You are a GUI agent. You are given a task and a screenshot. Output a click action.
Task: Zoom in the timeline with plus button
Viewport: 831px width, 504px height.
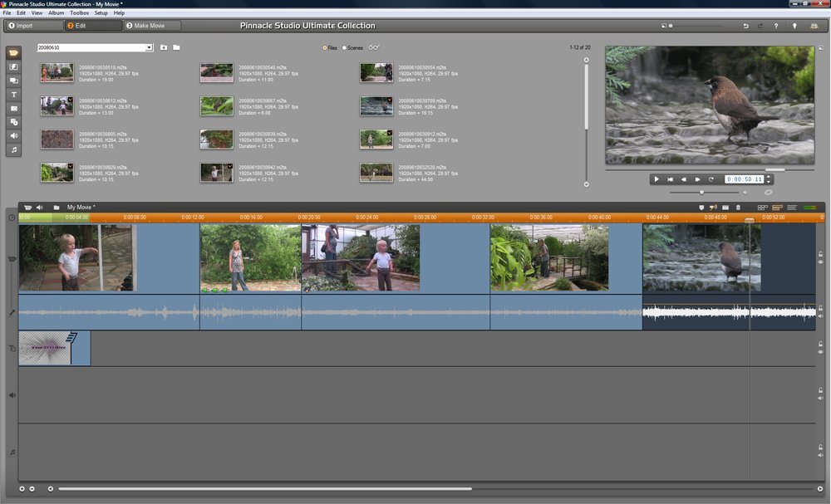click(x=22, y=489)
